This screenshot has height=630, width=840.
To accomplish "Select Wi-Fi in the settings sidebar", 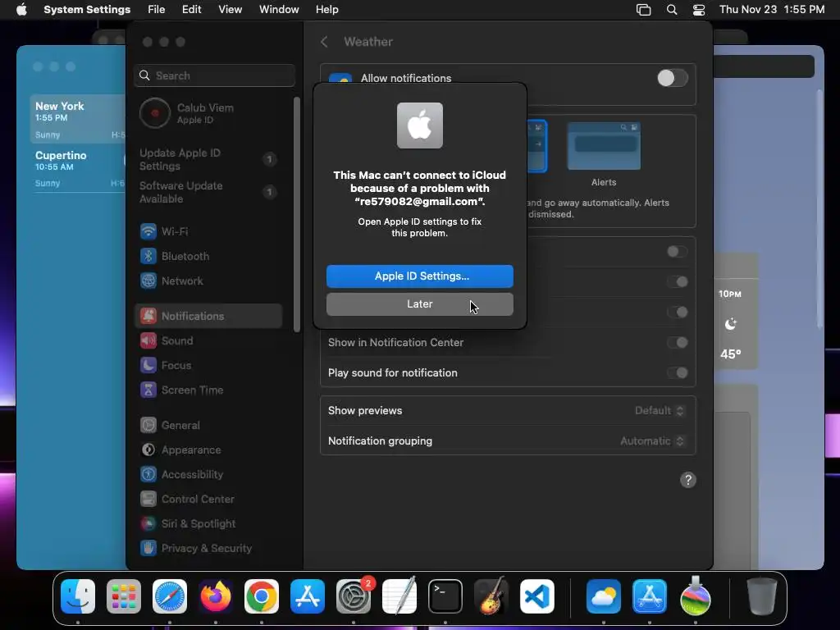I will (208, 231).
